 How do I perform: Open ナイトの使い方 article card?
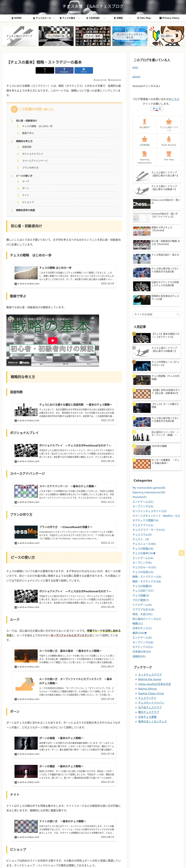coord(64,830)
